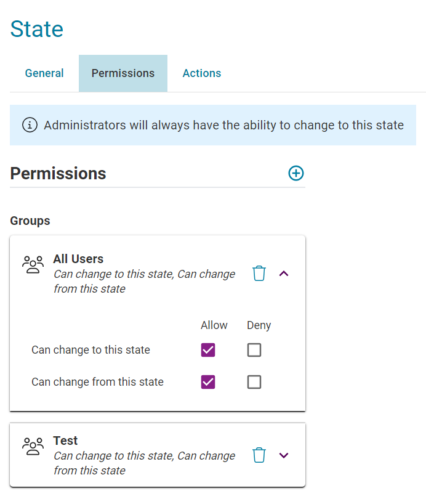This screenshot has width=426, height=504.
Task: Delete the Test group permission
Action: click(259, 455)
